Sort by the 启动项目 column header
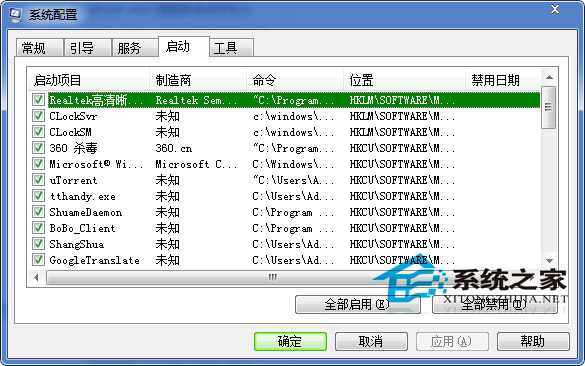The height and width of the screenshot is (366, 585). 89,80
